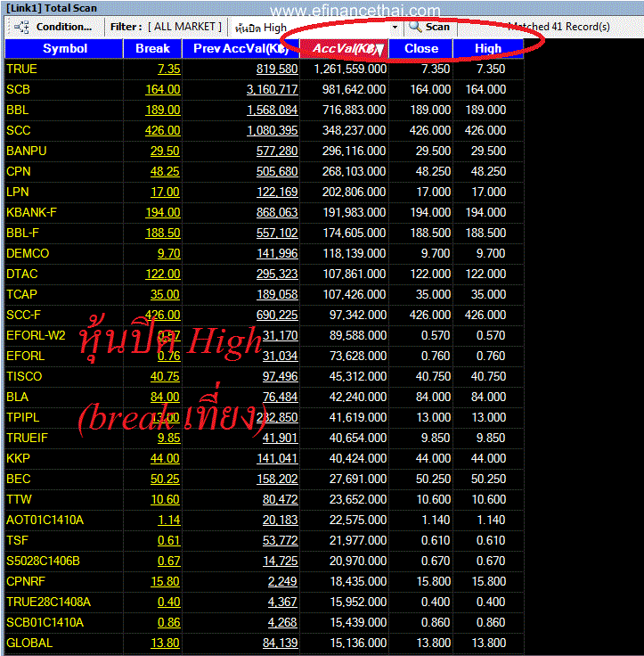Click CPN break price 48.25

pos(165,171)
